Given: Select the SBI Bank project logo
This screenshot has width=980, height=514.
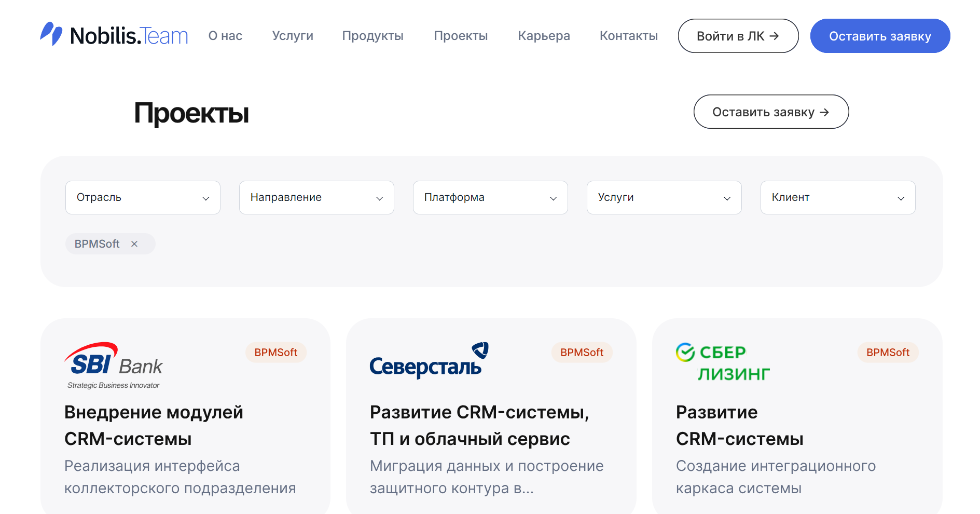Looking at the screenshot, I should tap(113, 363).
